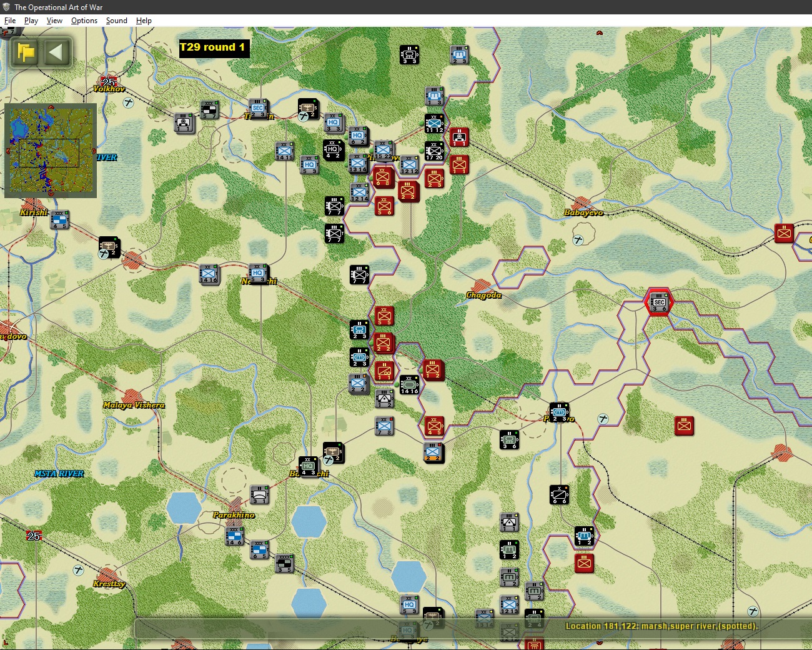Select the black division rated 17-20

[x=434, y=151]
